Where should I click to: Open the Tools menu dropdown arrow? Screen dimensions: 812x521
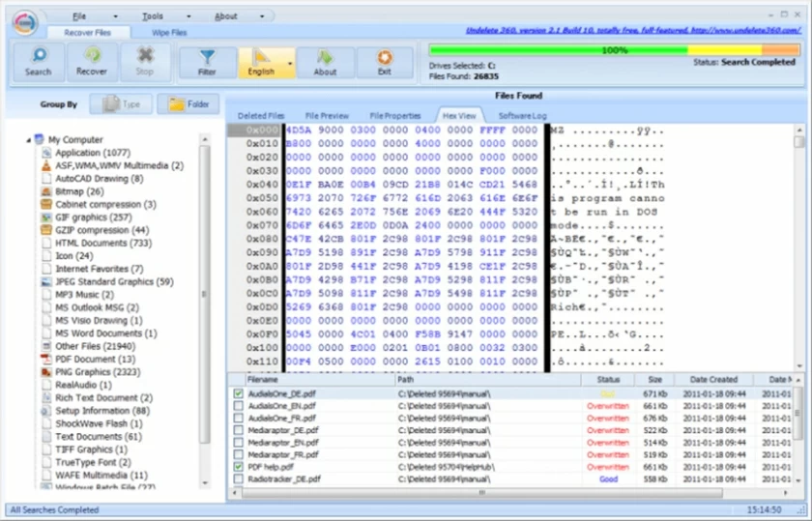[x=188, y=16]
